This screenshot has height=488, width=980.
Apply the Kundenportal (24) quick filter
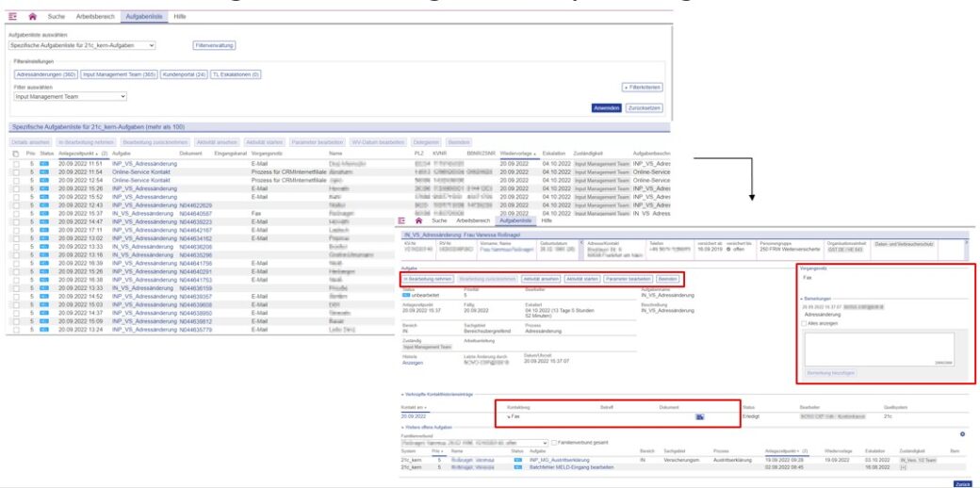[x=184, y=74]
